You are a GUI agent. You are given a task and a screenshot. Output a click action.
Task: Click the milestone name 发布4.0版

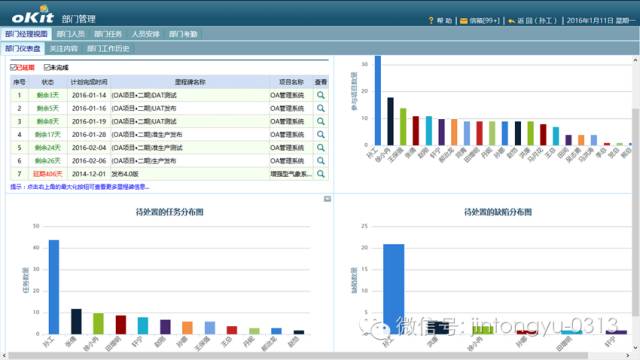pyautogui.click(x=125, y=173)
